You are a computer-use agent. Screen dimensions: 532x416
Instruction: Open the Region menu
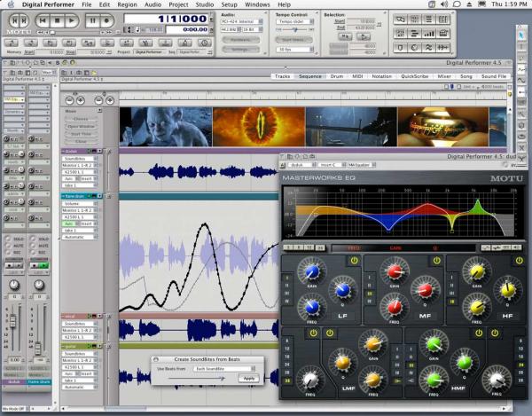[127, 4]
